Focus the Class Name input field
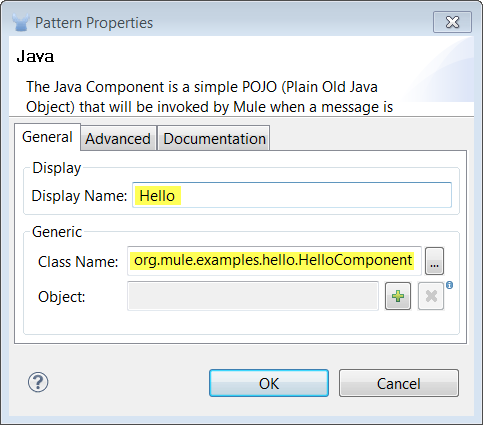Viewport: 483px width, 425px height. pos(274,261)
